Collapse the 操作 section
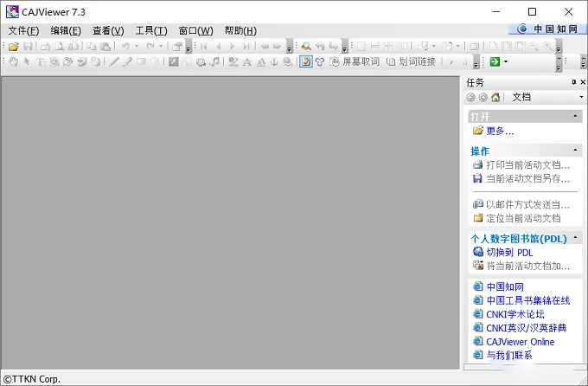 [x=575, y=151]
